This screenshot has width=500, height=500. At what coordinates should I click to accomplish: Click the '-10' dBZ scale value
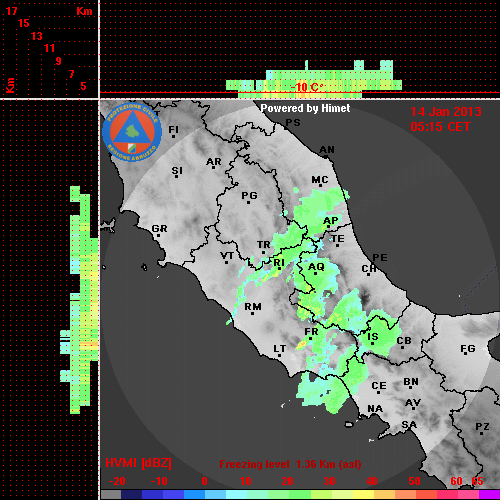pos(159,481)
